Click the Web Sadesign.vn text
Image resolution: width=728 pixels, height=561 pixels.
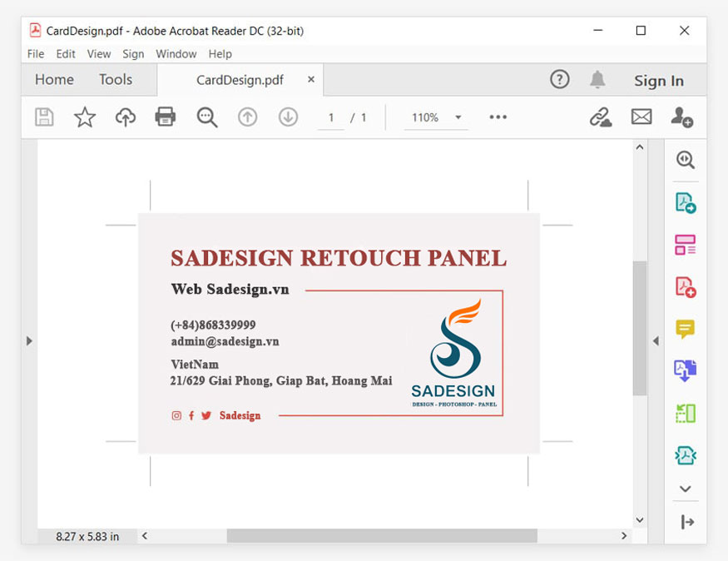(x=230, y=290)
